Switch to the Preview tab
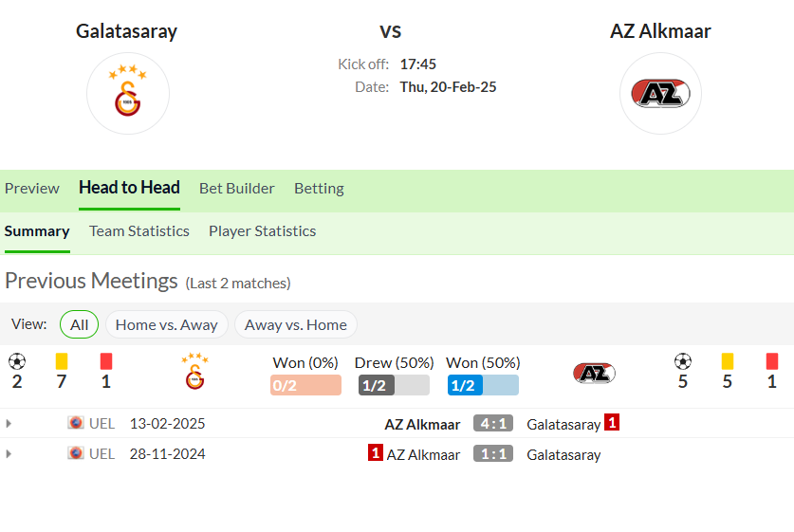This screenshot has height=532, width=794. point(32,189)
